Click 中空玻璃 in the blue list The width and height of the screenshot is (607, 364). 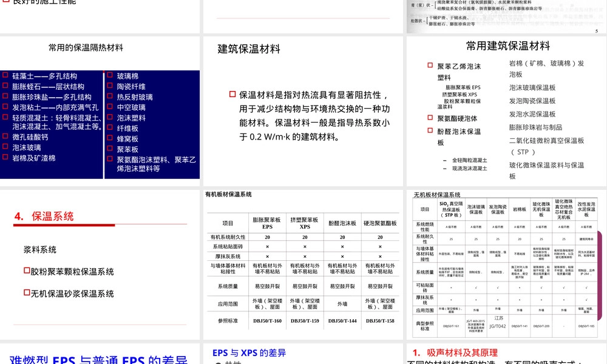coord(131,107)
